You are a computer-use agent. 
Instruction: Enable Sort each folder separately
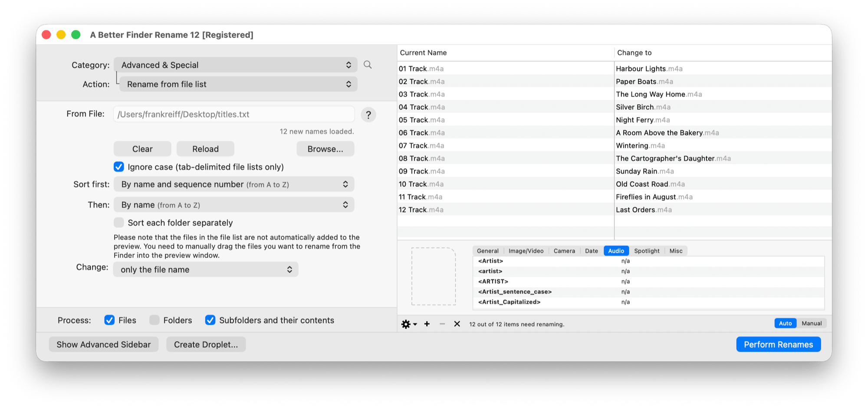tap(119, 223)
